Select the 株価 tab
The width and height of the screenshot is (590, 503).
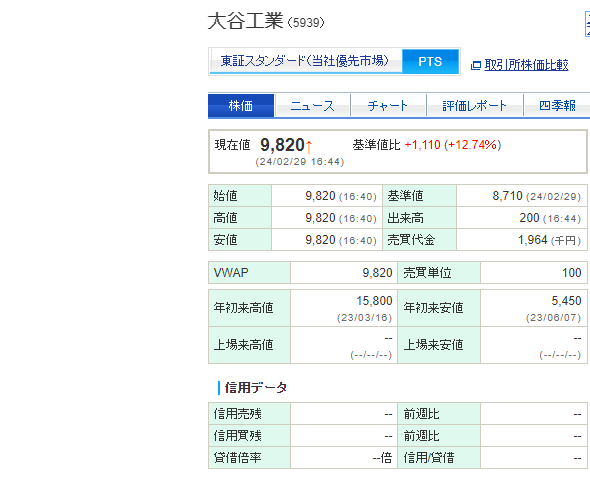pyautogui.click(x=241, y=106)
